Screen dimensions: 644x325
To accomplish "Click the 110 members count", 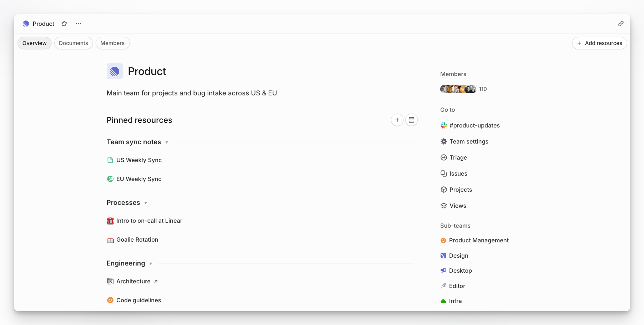I will 483,89.
